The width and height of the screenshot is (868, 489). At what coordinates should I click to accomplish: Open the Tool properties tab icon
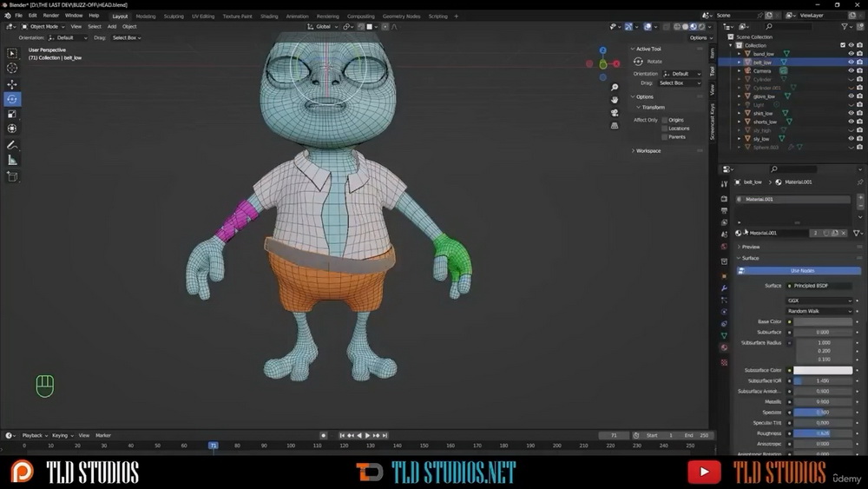724,183
